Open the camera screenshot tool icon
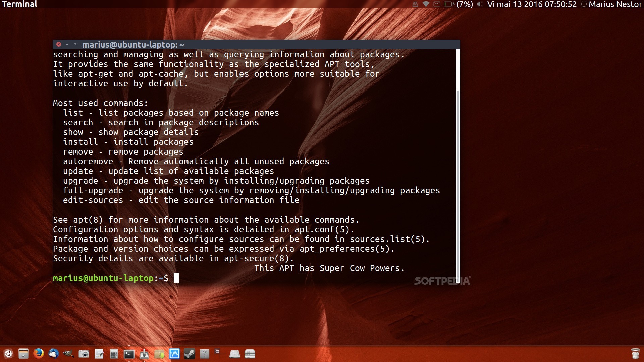This screenshot has height=362, width=644. [84, 354]
